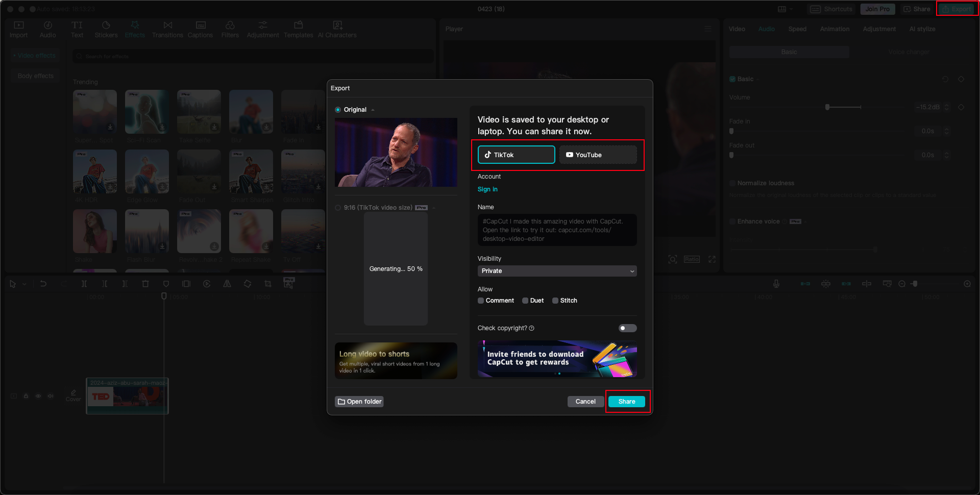Select the mirror/flip icon above the timeline
The image size is (980, 495).
click(x=227, y=284)
